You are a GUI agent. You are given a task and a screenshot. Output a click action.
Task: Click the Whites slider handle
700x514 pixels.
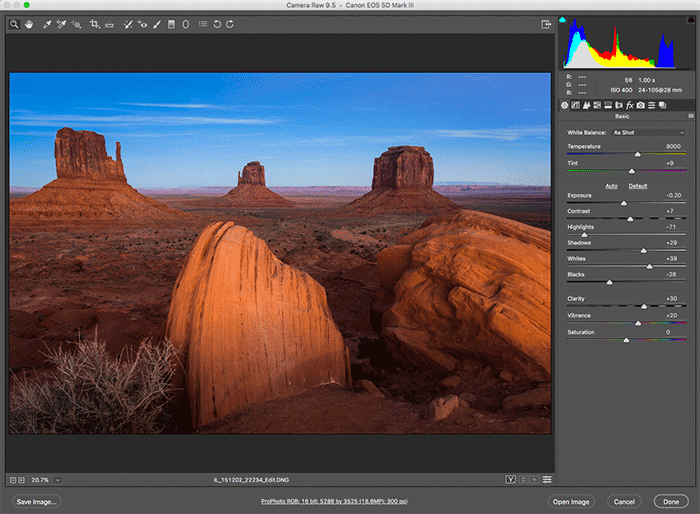point(649,267)
